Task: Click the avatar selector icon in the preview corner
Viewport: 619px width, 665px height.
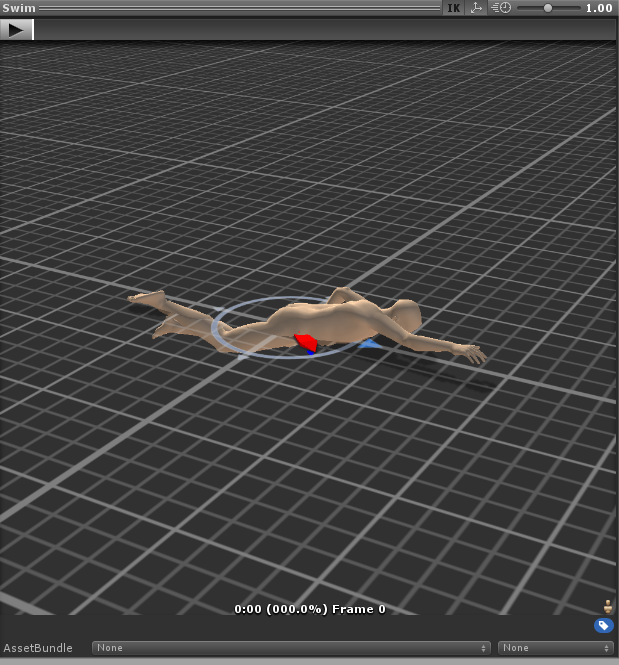Action: pos(608,606)
